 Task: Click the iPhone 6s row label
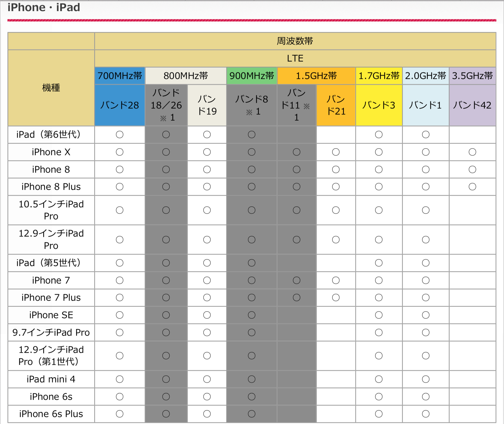[x=51, y=397]
